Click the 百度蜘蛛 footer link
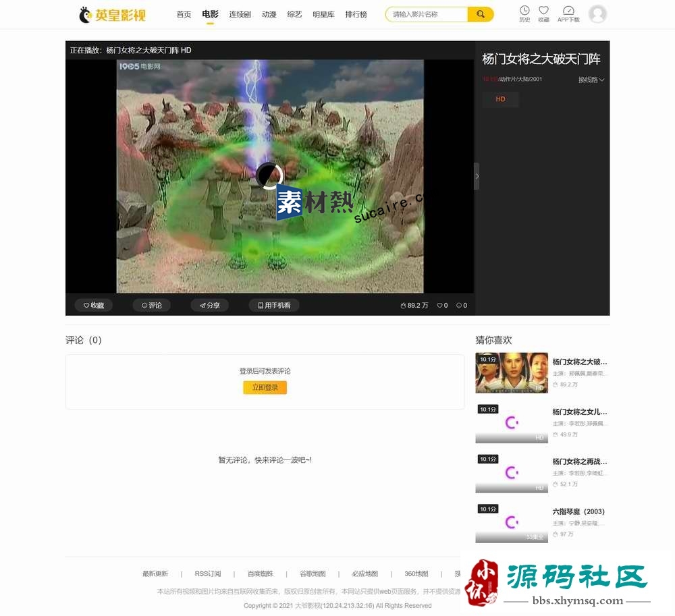The image size is (675, 616). pyautogui.click(x=261, y=574)
